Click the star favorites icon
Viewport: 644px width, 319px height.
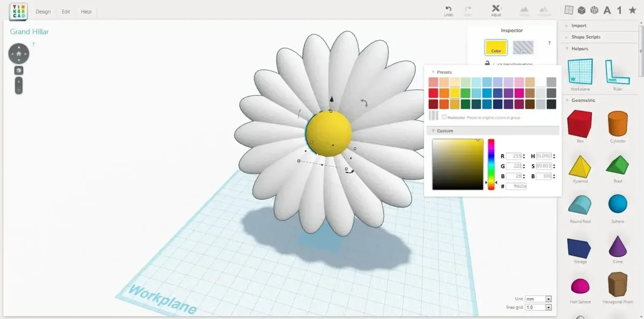[x=633, y=10]
